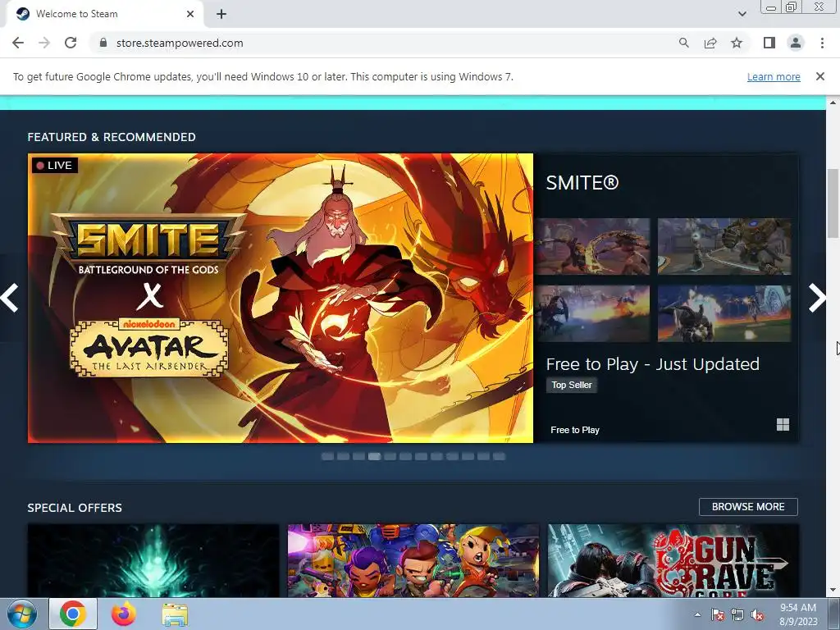This screenshot has width=840, height=630.
Task: Jump to the eighth carousel slide dot
Action: click(436, 456)
